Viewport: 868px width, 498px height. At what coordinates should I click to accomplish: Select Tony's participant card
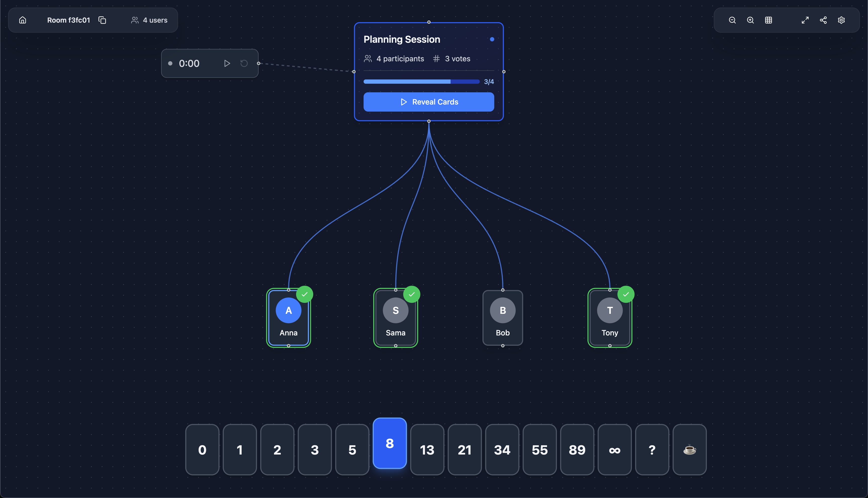tap(610, 318)
